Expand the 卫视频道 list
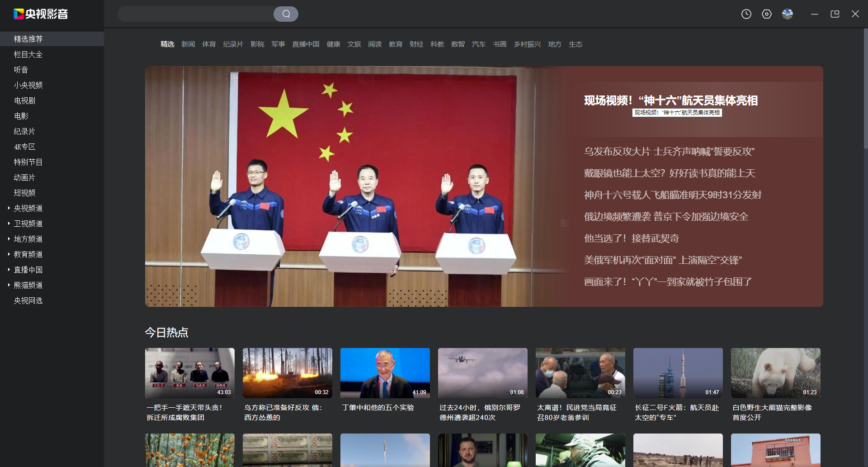868x467 pixels. pos(9,224)
